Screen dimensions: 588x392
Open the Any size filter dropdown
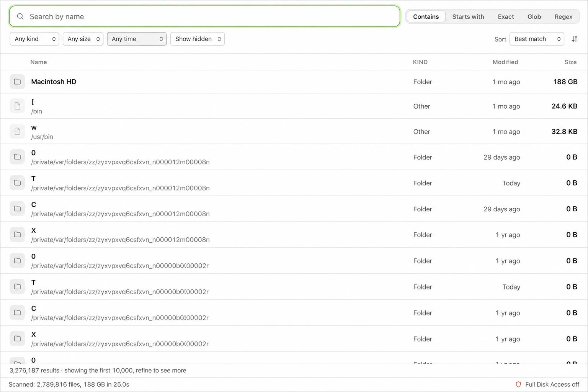83,39
